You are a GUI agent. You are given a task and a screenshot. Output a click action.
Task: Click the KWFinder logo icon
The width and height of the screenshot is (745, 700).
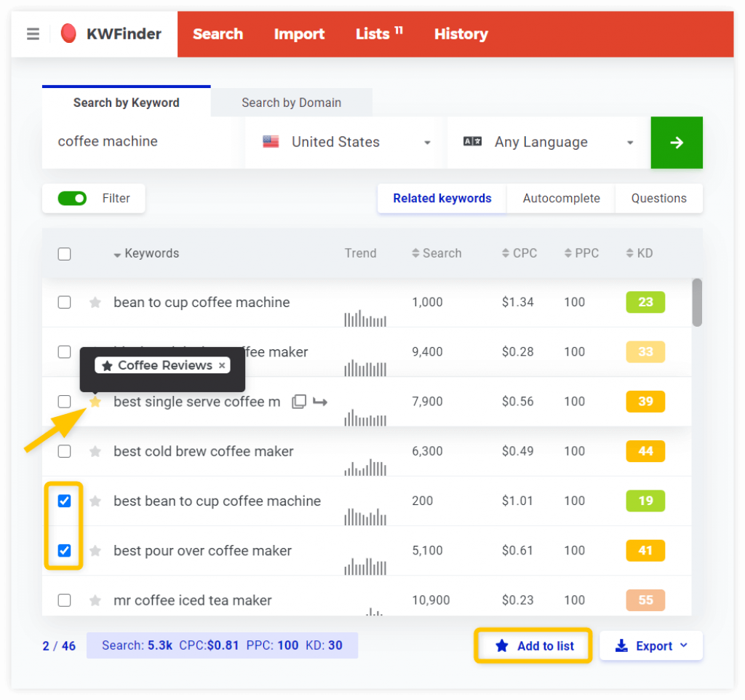[x=68, y=33]
